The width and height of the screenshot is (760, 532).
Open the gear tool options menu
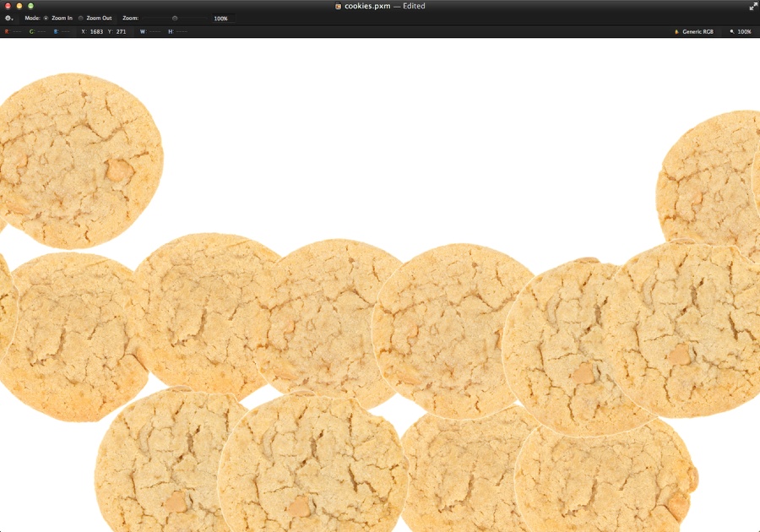point(8,19)
